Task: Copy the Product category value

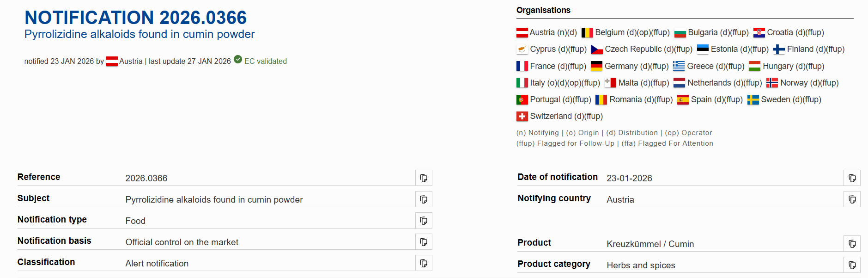Action: 852,265
